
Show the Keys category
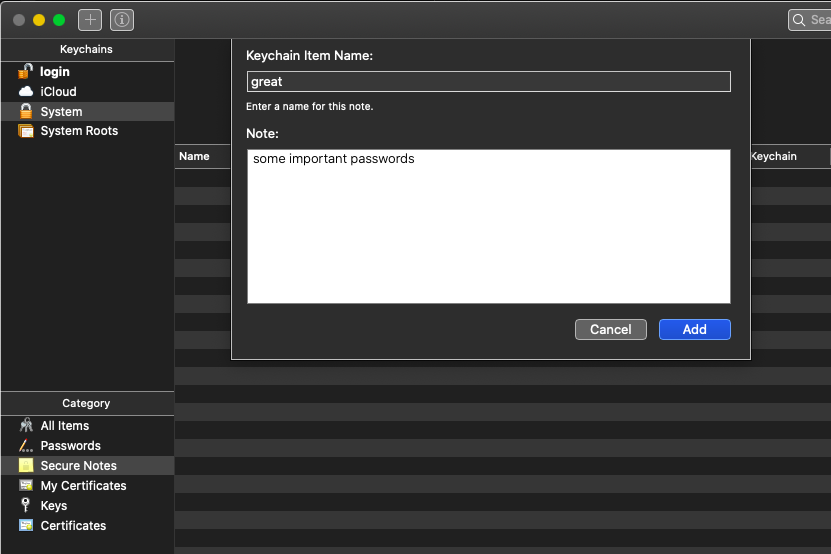[87, 505]
